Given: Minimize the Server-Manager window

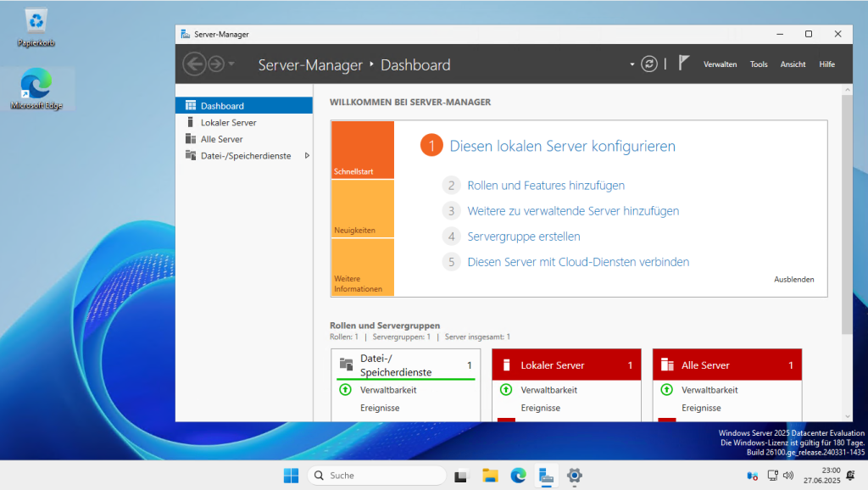Looking at the screenshot, I should point(780,34).
